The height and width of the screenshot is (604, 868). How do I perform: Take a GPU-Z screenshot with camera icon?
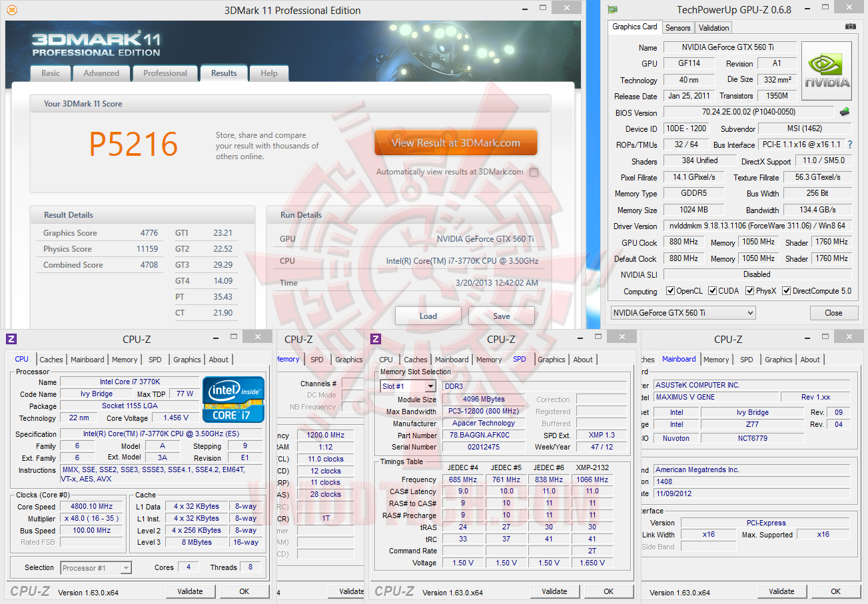pos(850,27)
